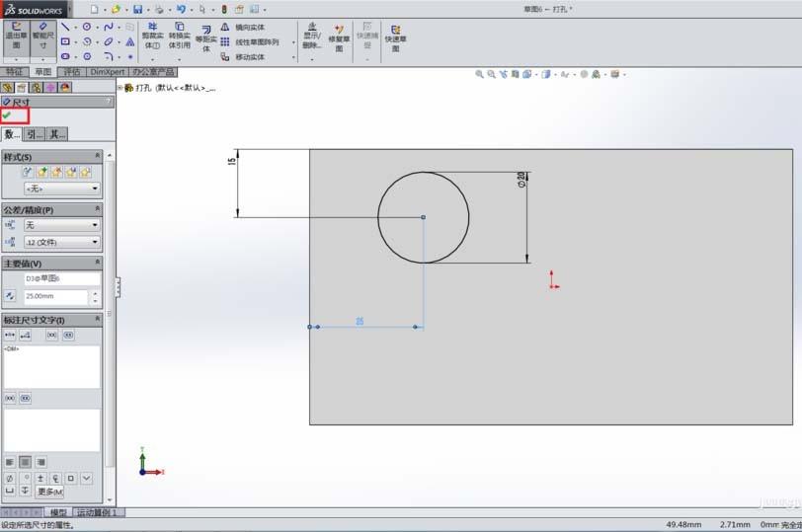Select right justify text alignment
This screenshot has width=802, height=532.
(40, 462)
